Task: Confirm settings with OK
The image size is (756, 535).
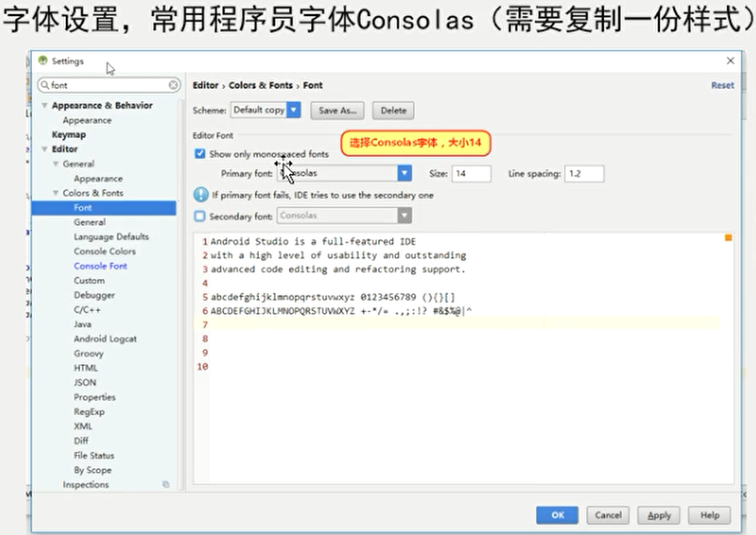Action: pos(558,515)
